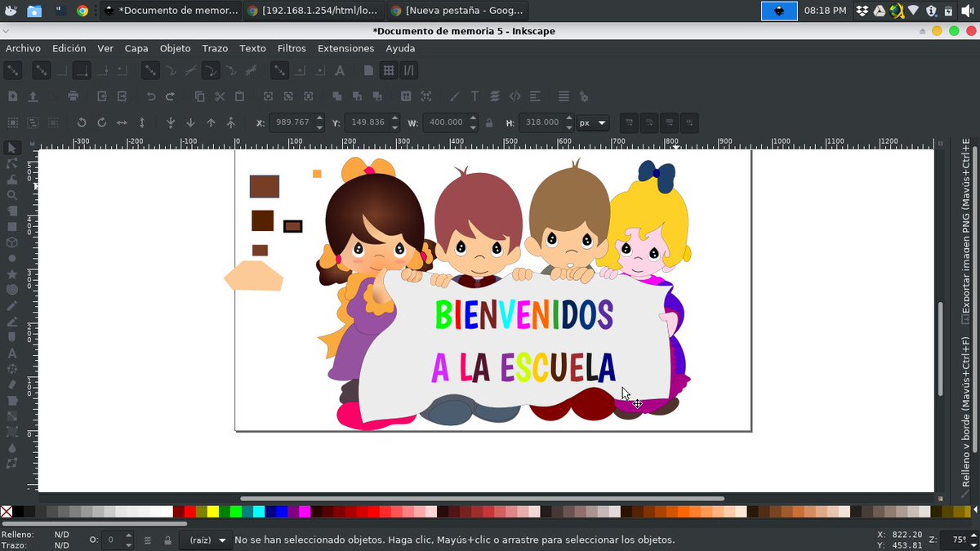Open the Extensiones menu
This screenshot has height=551, width=980.
click(345, 48)
